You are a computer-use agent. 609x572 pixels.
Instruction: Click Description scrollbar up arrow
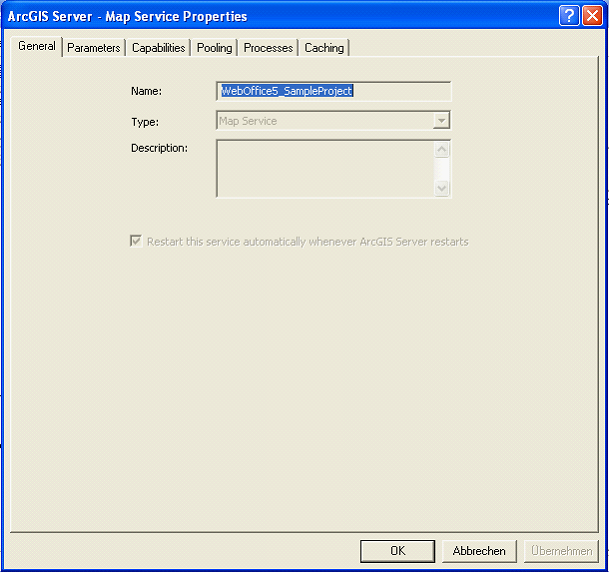(442, 150)
